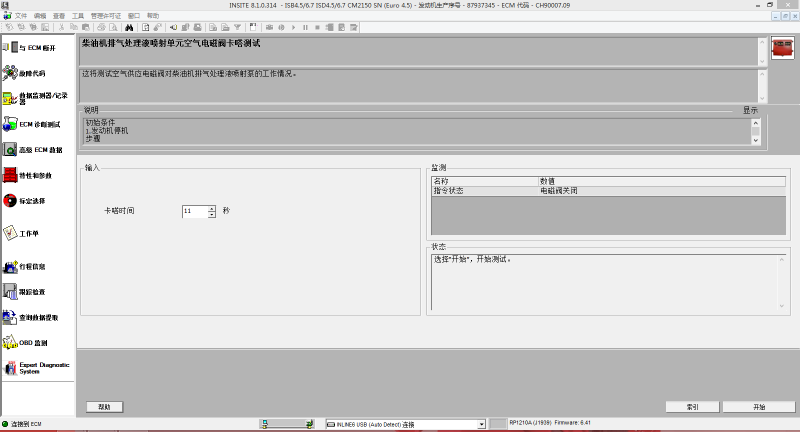Click the RP1210A (J1939) firmware status text

tap(549, 423)
